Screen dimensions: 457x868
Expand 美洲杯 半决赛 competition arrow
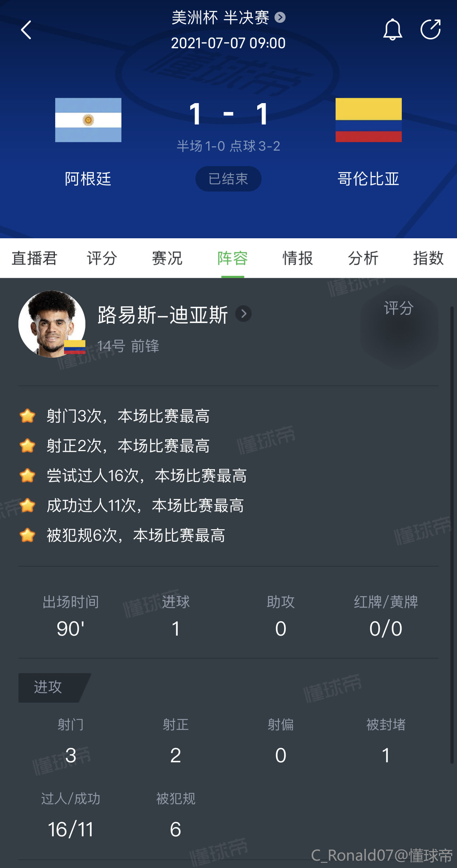click(x=280, y=17)
